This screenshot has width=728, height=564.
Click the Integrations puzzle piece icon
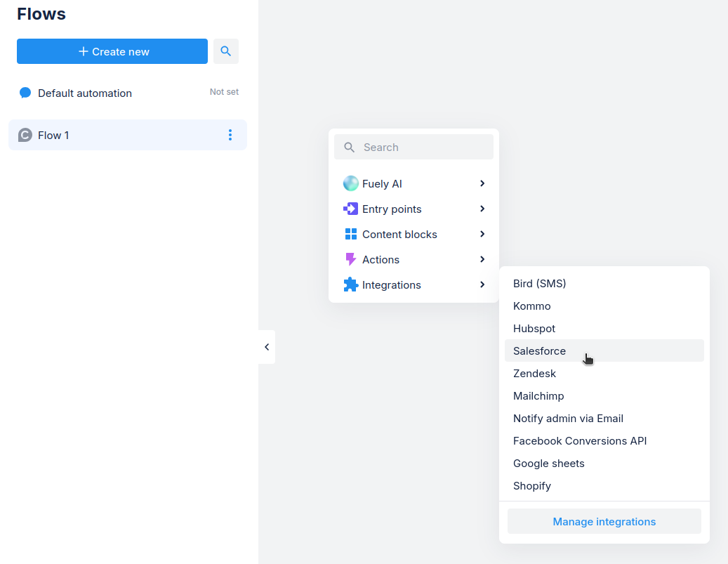[350, 284]
